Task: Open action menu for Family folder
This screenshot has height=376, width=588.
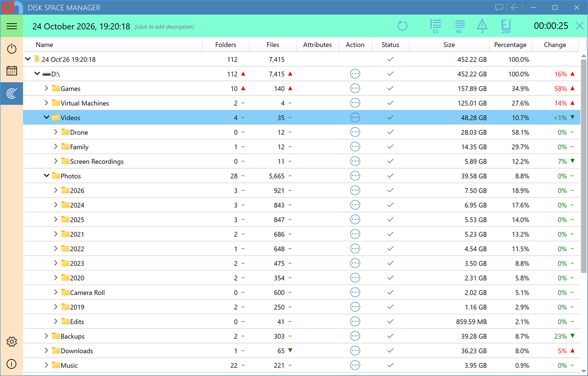Action: (x=355, y=147)
